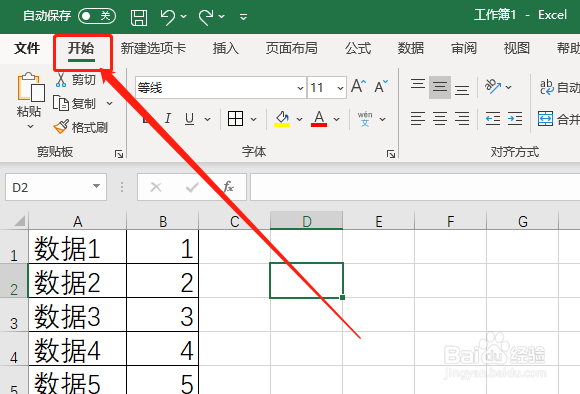
Task: Expand the 粘贴 paste options arrow
Action: pyautogui.click(x=30, y=127)
